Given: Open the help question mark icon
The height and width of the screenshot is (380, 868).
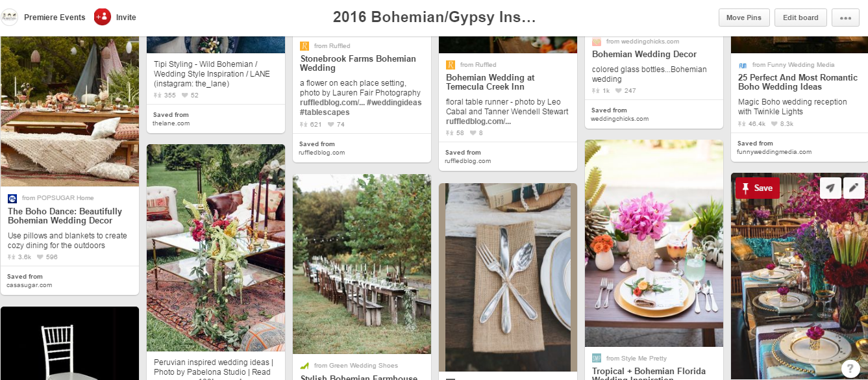Looking at the screenshot, I should [x=850, y=368].
